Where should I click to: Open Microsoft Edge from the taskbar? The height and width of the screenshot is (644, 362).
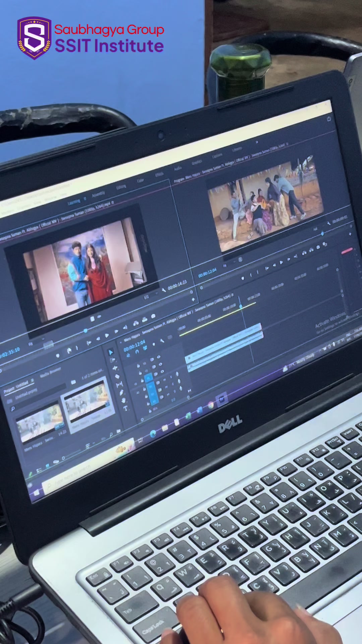153,434
